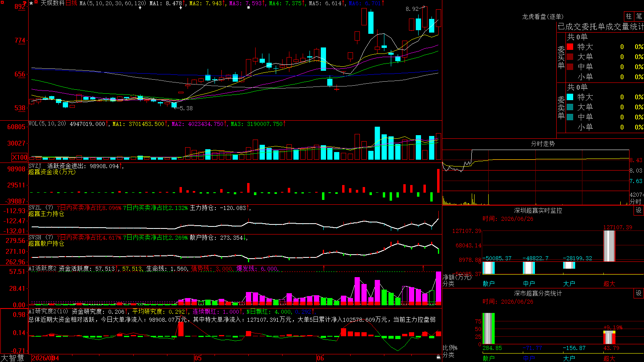Open 设 settings for 深市超赢分类统计
Viewport: 644px width, 362px height.
tap(639, 293)
